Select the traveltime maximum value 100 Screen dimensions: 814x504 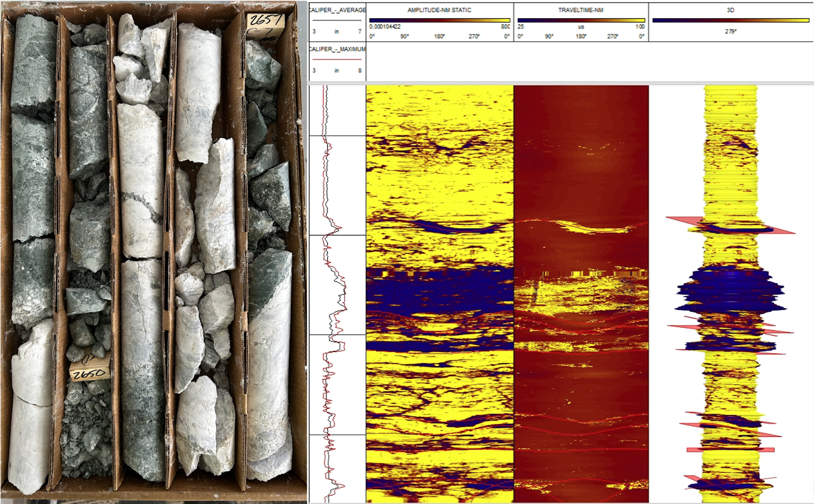tap(640, 26)
